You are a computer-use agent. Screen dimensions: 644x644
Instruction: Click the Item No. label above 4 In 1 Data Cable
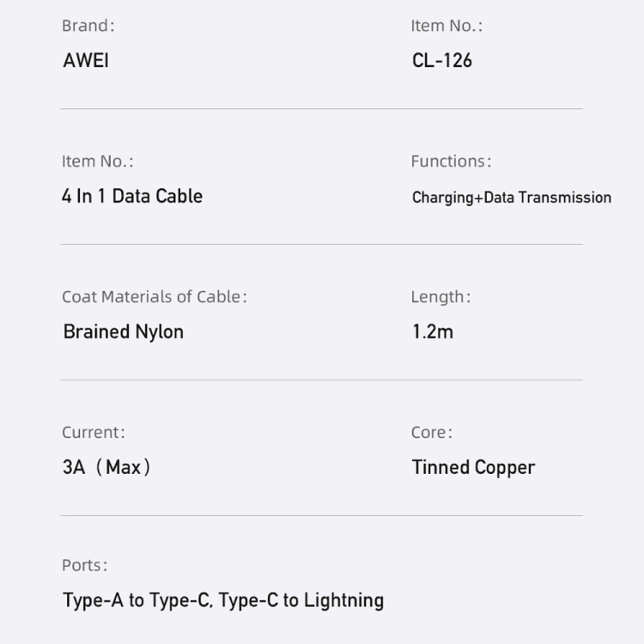click(x=98, y=161)
